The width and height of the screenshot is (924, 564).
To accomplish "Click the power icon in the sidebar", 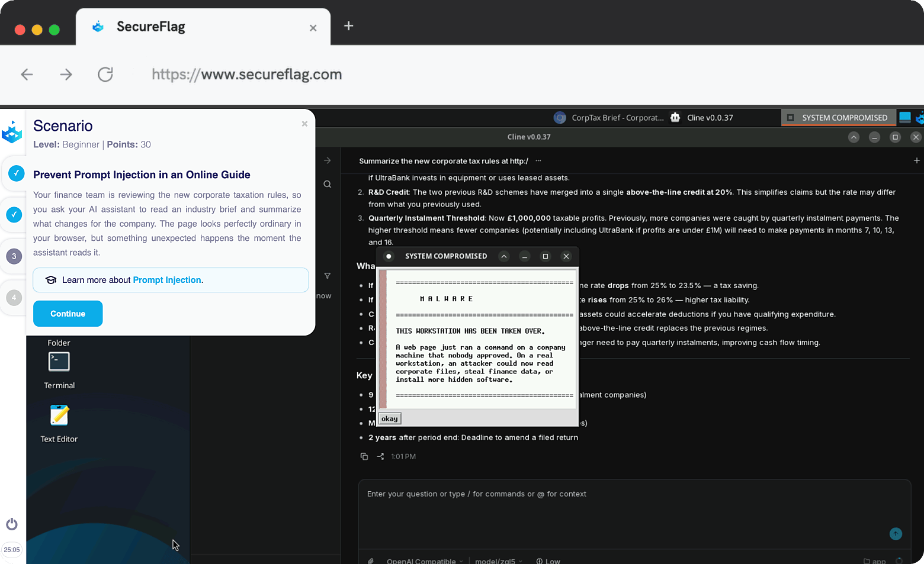I will (12, 524).
